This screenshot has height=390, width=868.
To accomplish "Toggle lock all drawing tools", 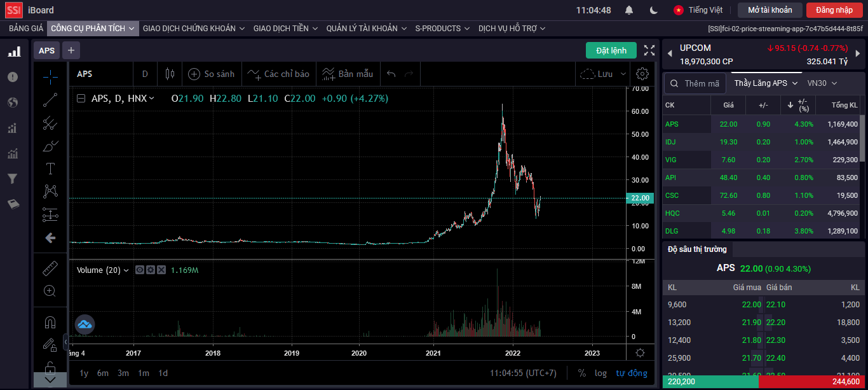I will [x=50, y=367].
